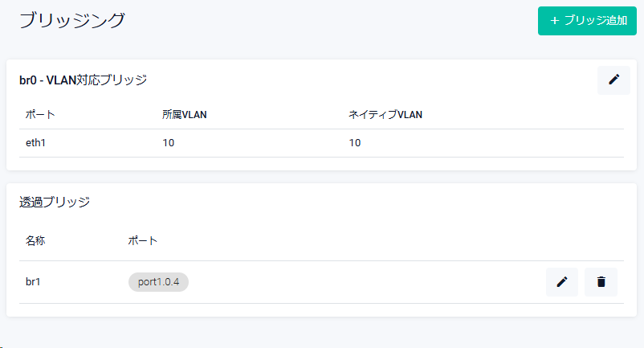Edit the br0 VLAN bridge with pencil icon
The image size is (644, 348).
pyautogui.click(x=613, y=80)
